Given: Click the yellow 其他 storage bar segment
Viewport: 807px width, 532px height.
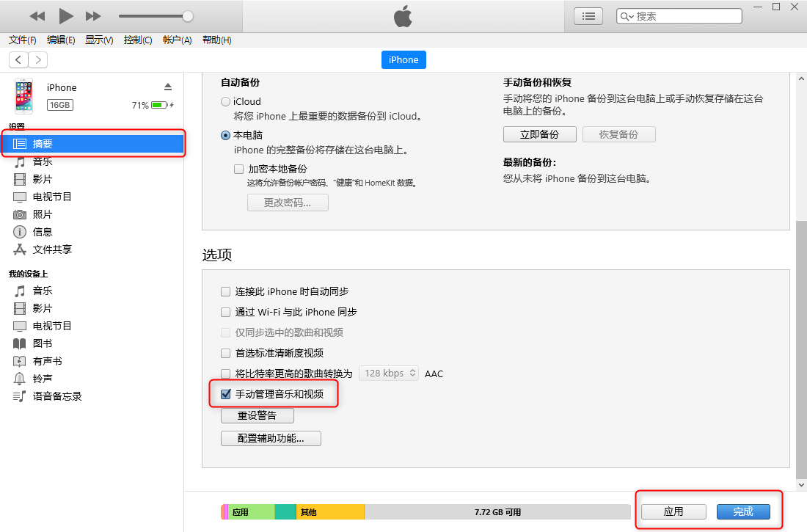Looking at the screenshot, I should [330, 512].
